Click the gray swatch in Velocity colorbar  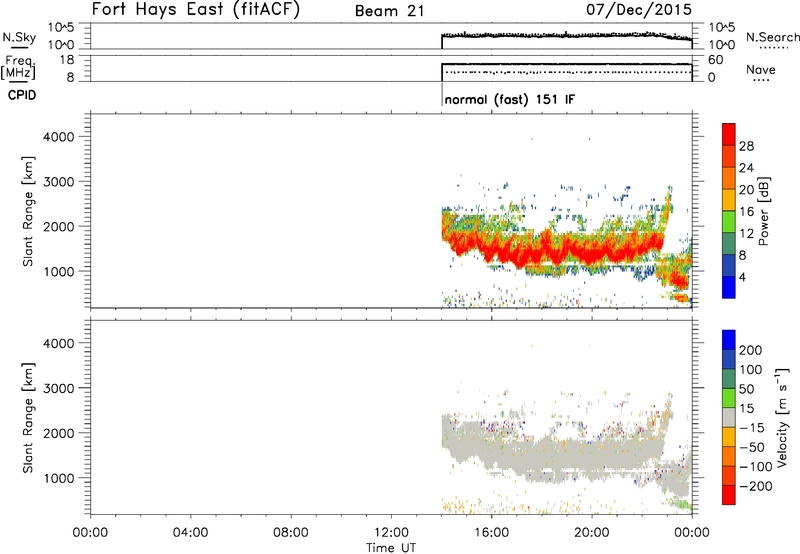[729, 418]
